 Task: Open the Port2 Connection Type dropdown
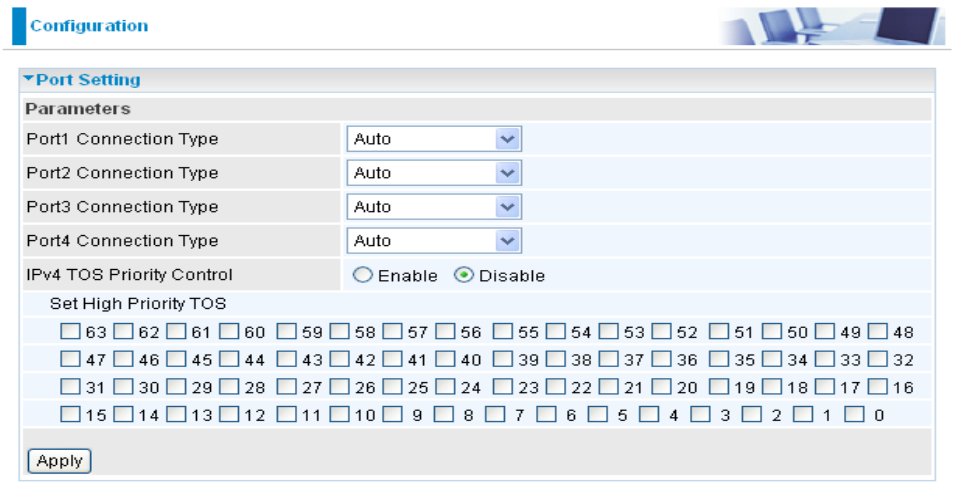(x=434, y=173)
